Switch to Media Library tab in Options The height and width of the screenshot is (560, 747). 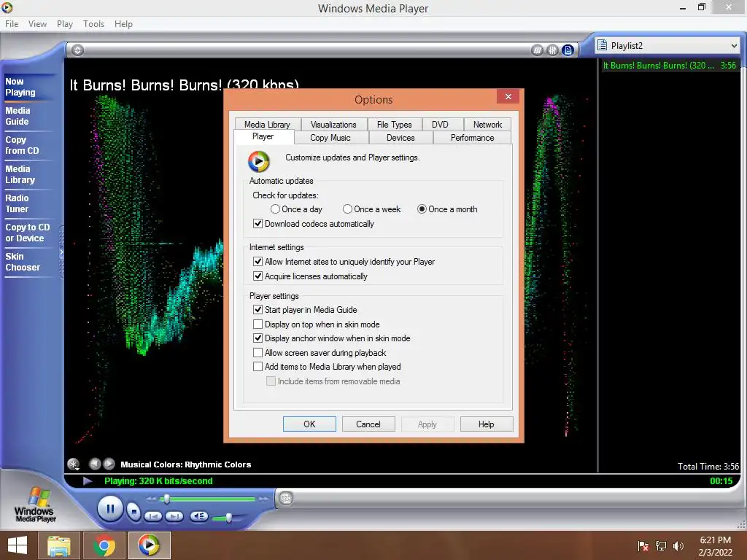pyautogui.click(x=267, y=124)
